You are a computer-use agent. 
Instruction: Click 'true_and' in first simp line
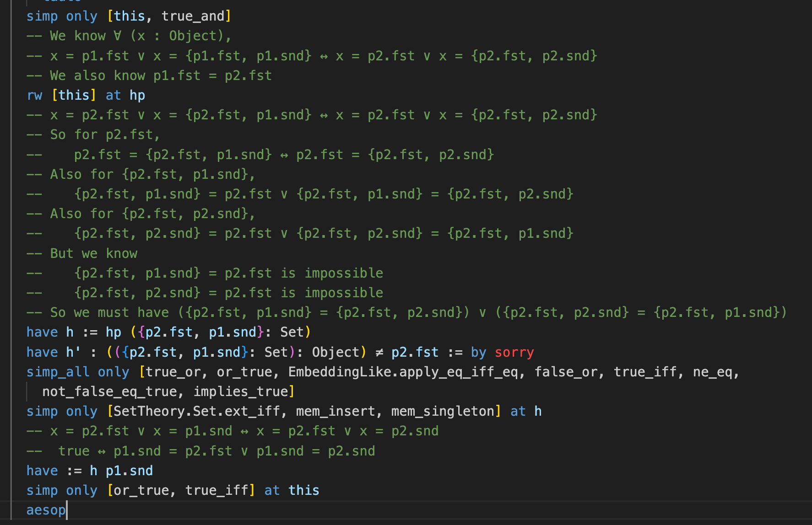pyautogui.click(x=193, y=16)
